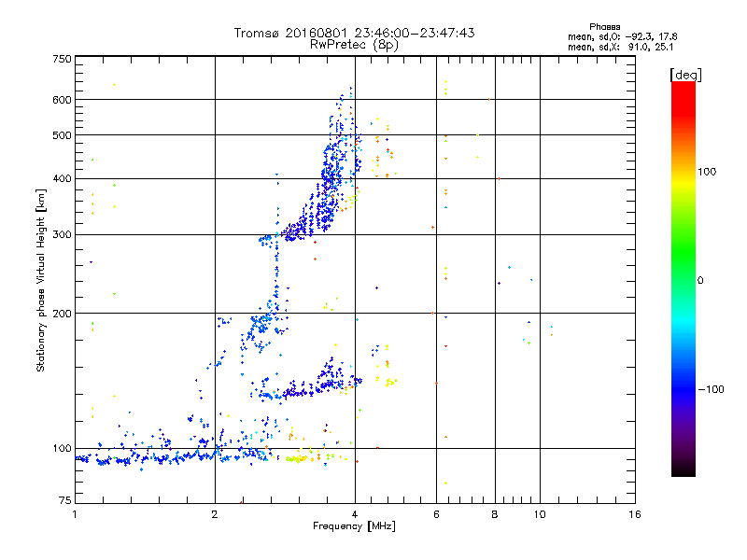This screenshot has width=747, height=560.
Task: Click the colorbar tick label '-100'
Action: (711, 389)
